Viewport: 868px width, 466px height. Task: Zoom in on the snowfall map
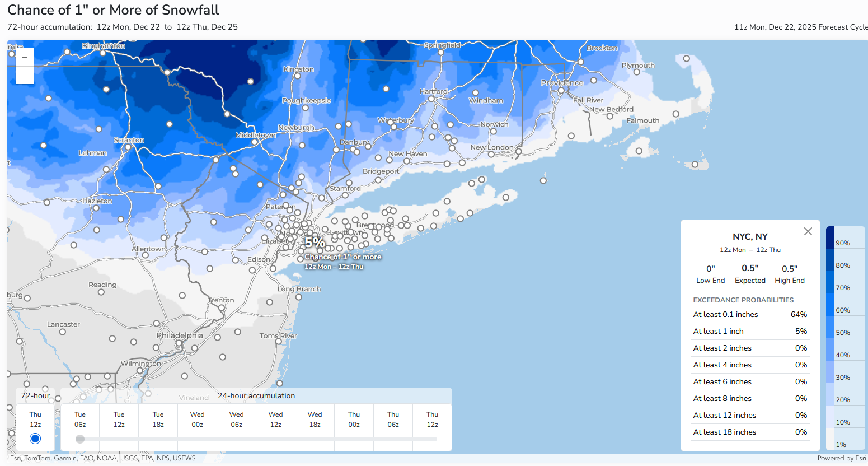(25, 58)
